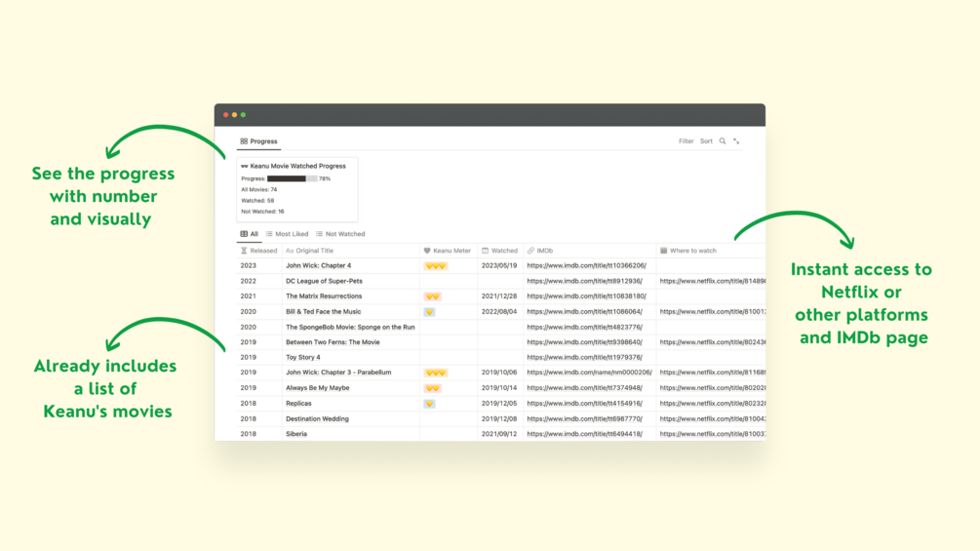Click the sunglasses icon on Keanu progress card
Viewport: 980px width, 551px height.
[x=245, y=166]
